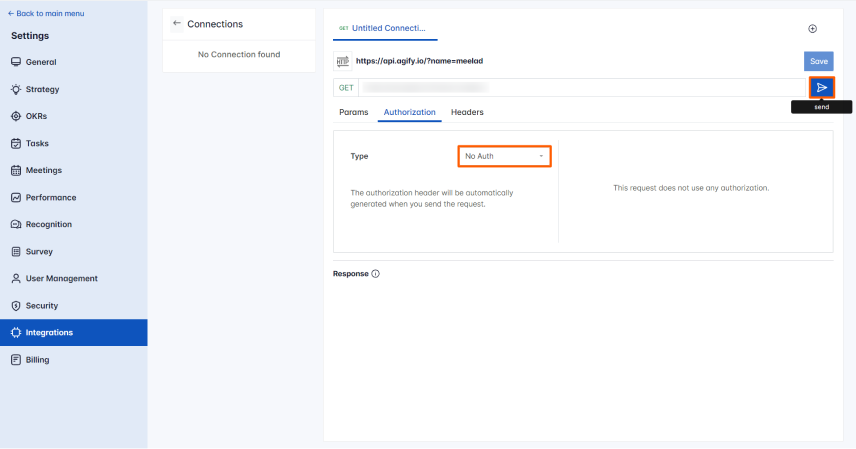Click the Type label
The width and height of the screenshot is (856, 449).
coord(359,156)
